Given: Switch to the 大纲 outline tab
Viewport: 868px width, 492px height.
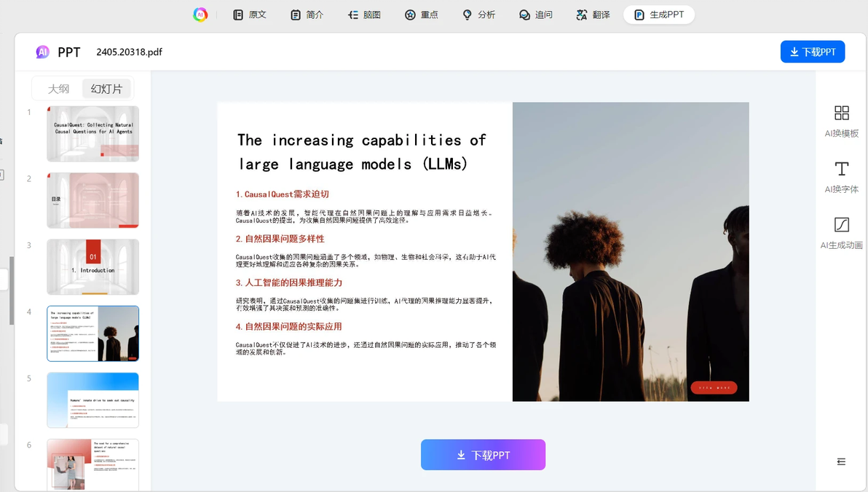Looking at the screenshot, I should [x=58, y=89].
